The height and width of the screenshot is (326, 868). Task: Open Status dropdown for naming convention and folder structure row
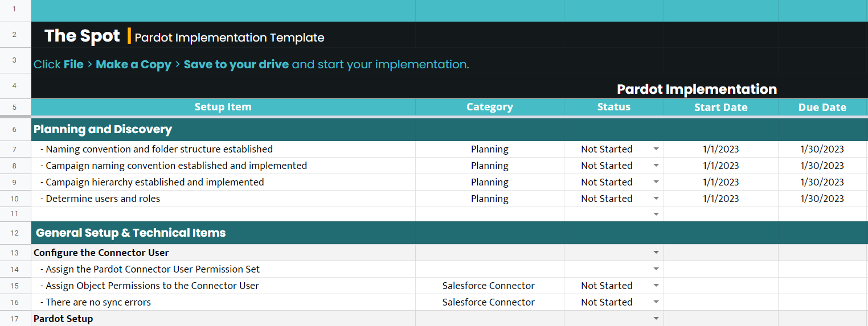656,149
